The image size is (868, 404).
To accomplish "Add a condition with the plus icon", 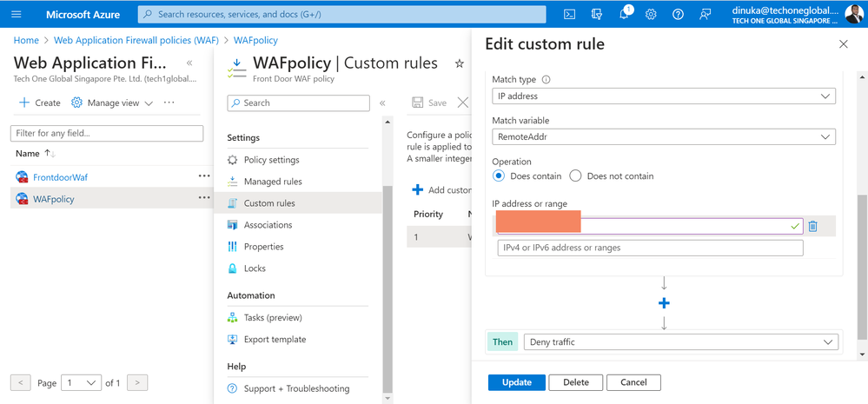I will coord(665,303).
